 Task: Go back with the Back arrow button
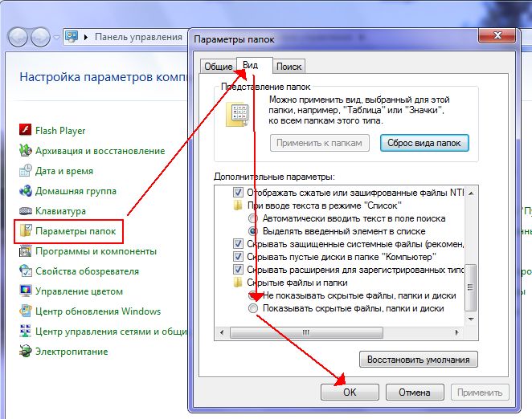(18, 37)
